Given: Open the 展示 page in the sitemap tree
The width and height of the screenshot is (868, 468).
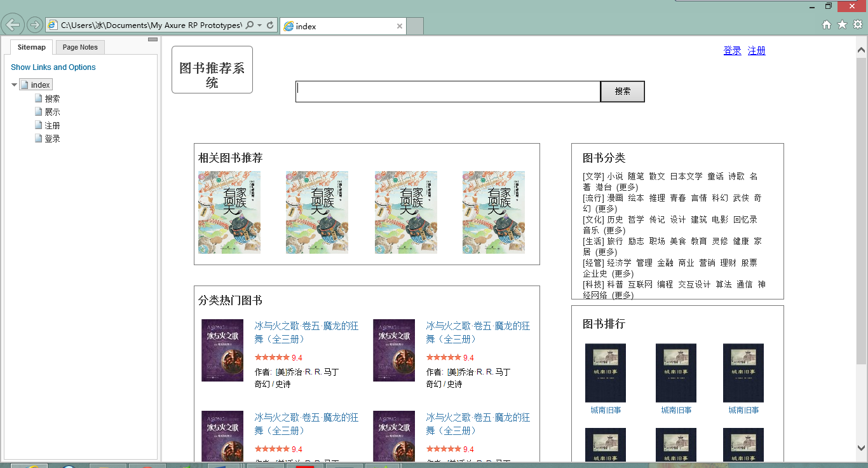Looking at the screenshot, I should point(52,112).
